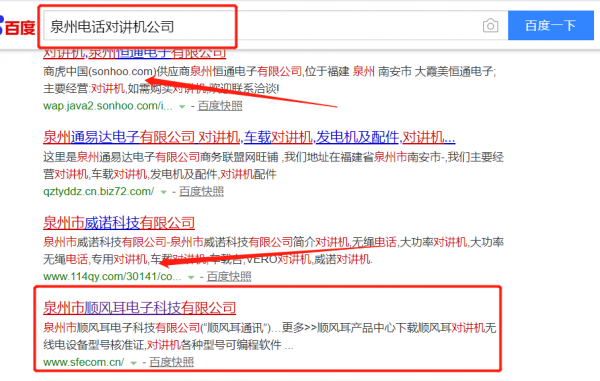
Task: Open 百度快照 for the biz72.com result
Action: [201, 191]
